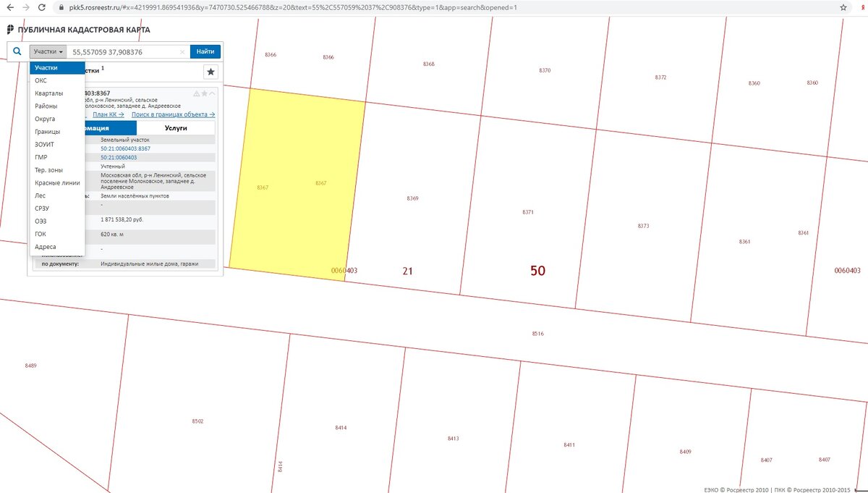Select ОКС in the dropdown list

tap(57, 80)
